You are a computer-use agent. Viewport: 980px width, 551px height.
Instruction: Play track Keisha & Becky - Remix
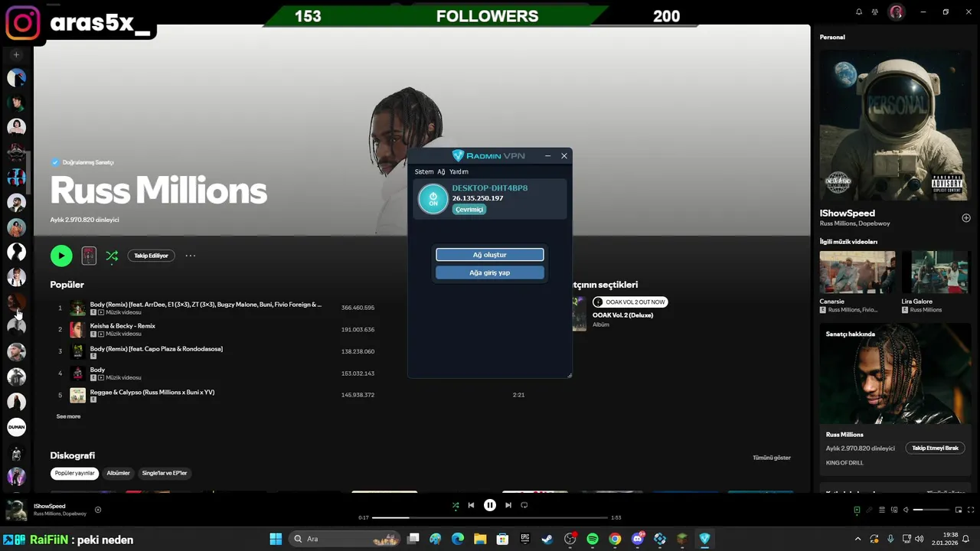pos(122,326)
